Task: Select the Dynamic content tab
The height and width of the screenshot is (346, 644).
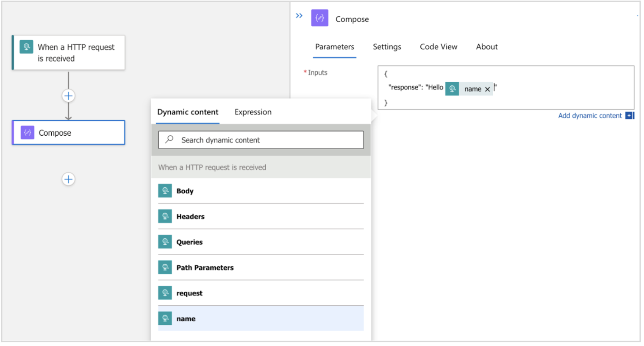Action: [188, 112]
